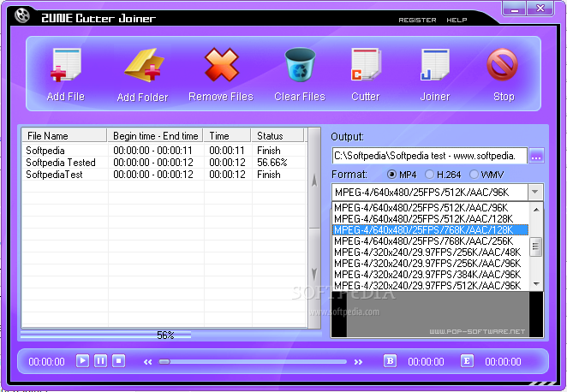Click the video preview area

click(x=438, y=314)
